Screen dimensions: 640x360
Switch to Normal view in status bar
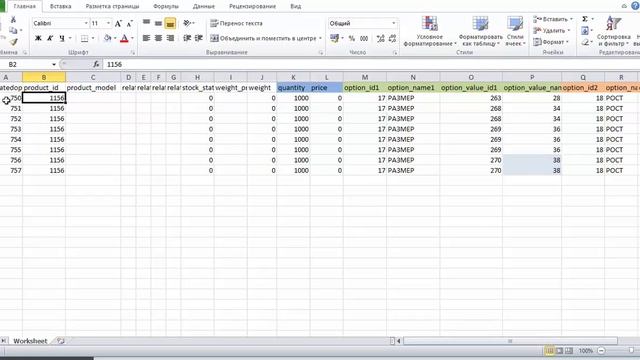(550, 351)
